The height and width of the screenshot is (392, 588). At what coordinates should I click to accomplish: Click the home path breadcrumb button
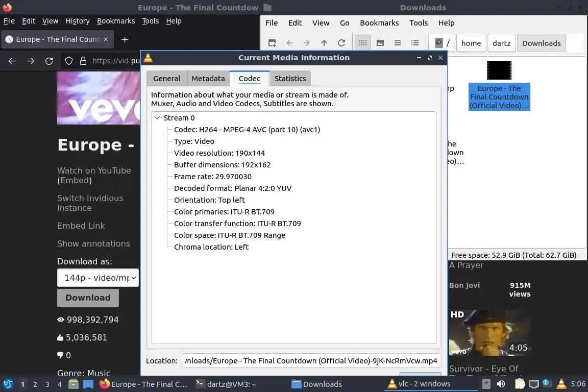click(x=471, y=43)
